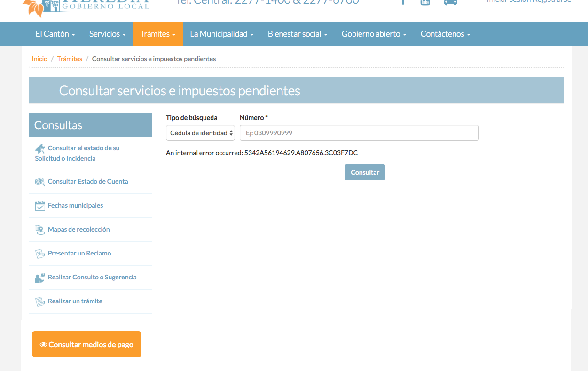Select Bienestar social in the navigation bar

click(x=297, y=34)
